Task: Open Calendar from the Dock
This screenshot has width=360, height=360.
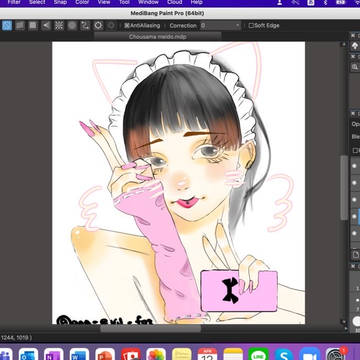Action: click(x=207, y=354)
